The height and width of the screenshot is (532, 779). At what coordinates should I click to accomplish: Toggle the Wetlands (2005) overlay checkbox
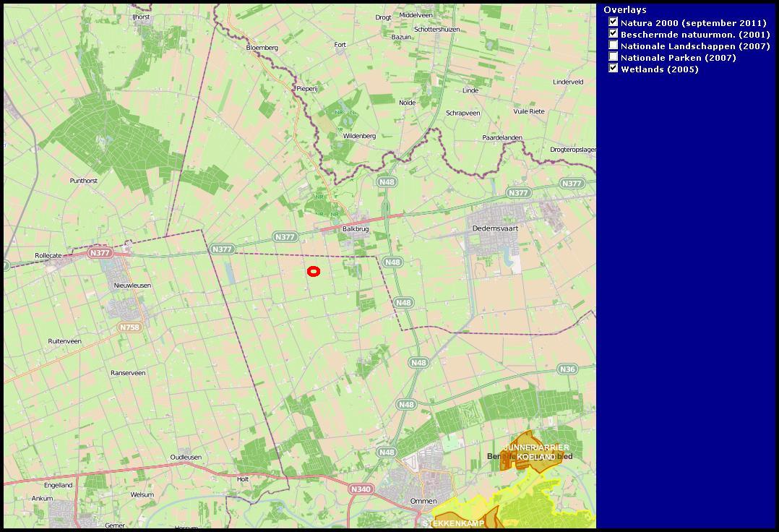click(614, 69)
